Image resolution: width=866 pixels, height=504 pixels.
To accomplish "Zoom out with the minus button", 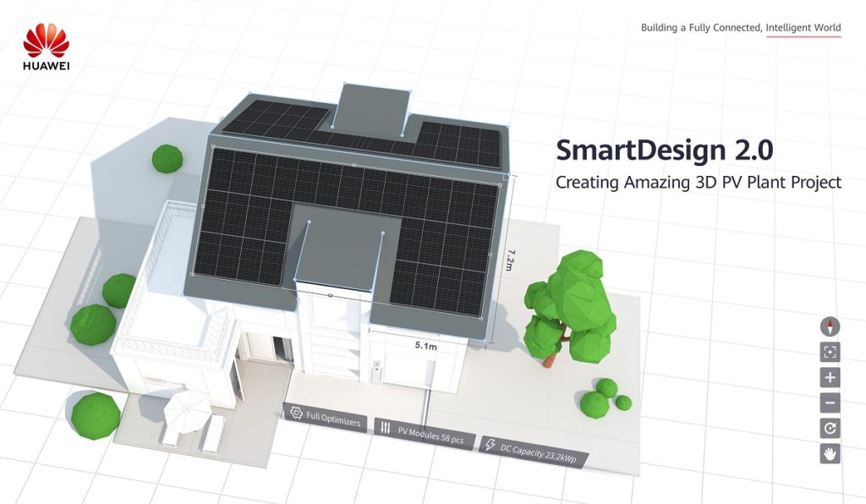I will [830, 403].
